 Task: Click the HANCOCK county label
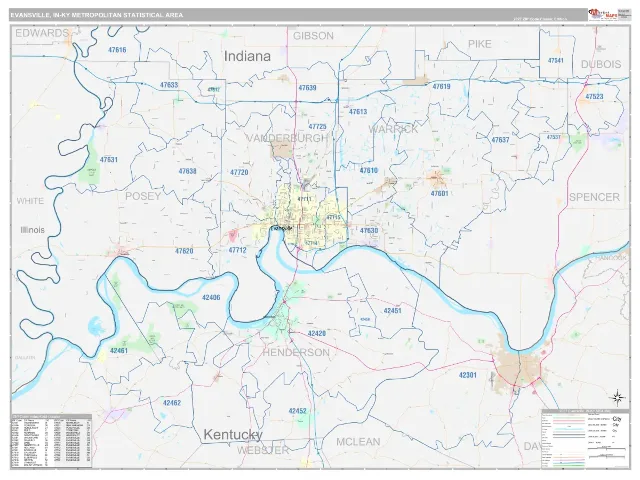click(x=611, y=258)
